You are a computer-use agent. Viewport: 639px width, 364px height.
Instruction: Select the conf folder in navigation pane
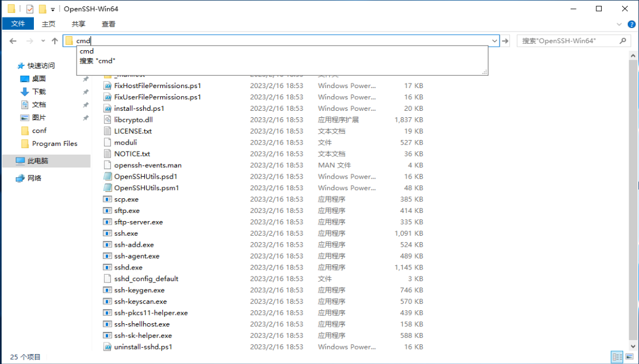coord(39,131)
